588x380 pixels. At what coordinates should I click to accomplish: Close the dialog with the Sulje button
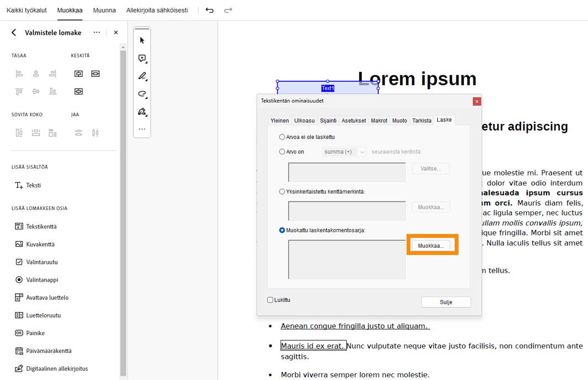446,302
